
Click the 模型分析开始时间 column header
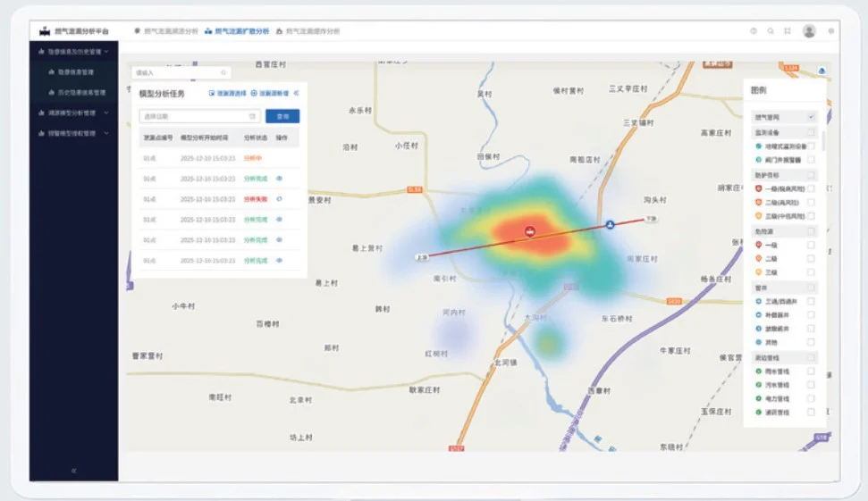pyautogui.click(x=205, y=138)
